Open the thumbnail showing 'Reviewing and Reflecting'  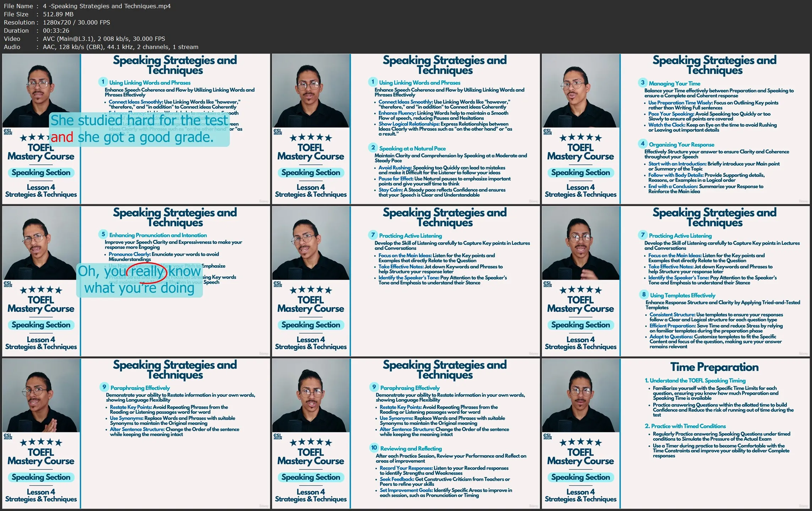point(406,434)
